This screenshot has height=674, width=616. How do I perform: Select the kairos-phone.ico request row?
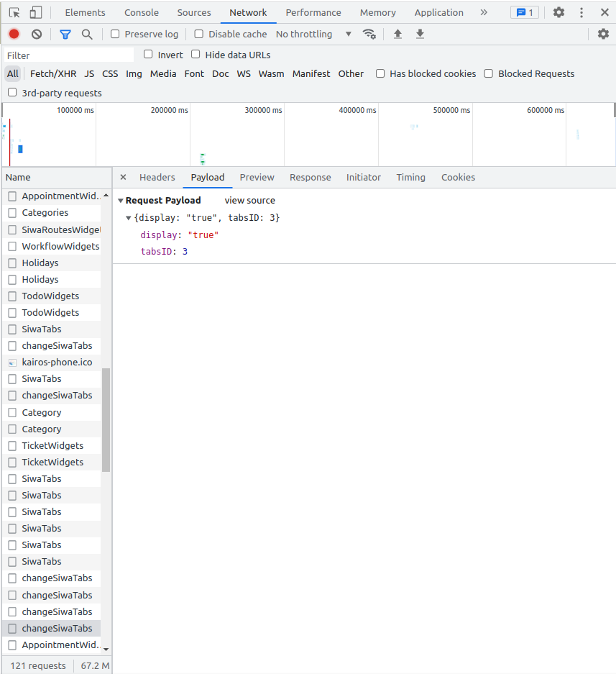[52, 363]
